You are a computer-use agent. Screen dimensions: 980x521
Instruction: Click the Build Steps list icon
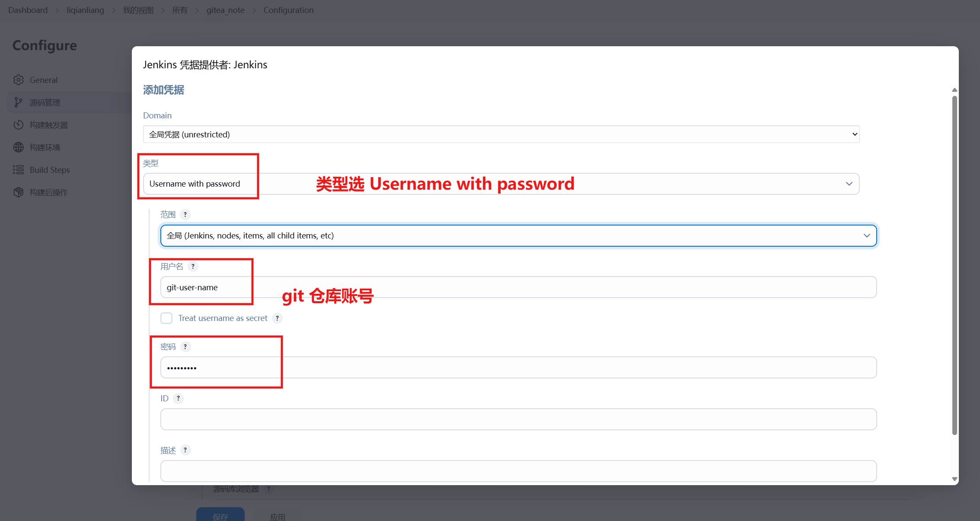tap(18, 170)
